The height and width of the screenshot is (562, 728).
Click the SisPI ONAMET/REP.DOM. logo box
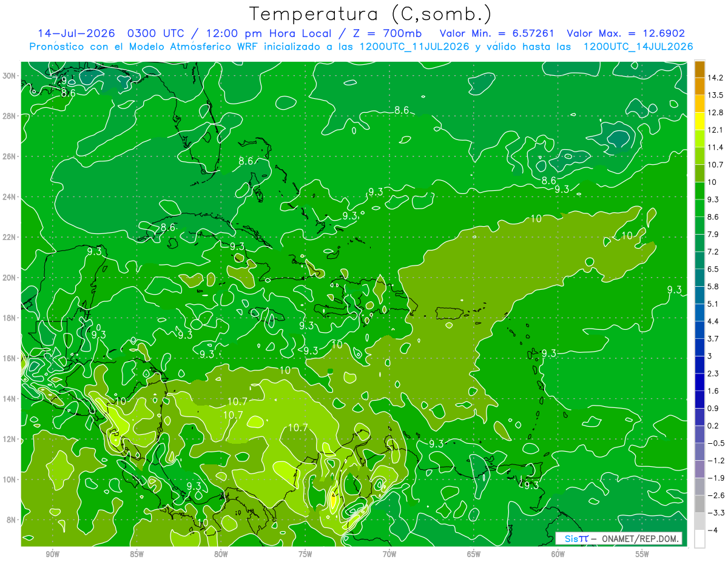[x=619, y=538]
